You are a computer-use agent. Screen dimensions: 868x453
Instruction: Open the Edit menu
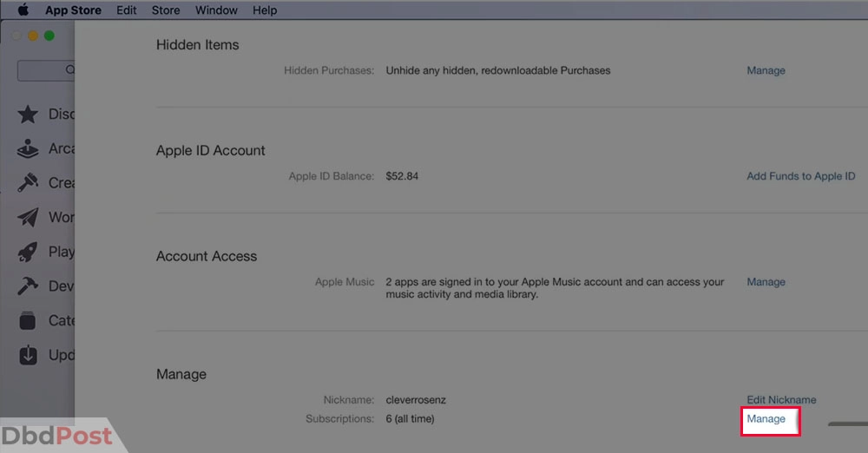click(126, 10)
